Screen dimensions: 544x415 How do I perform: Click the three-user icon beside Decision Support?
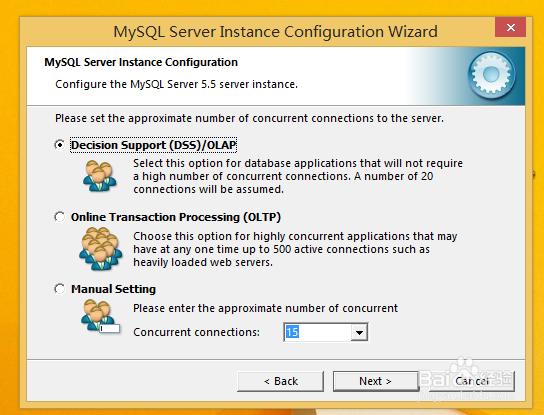click(x=100, y=176)
